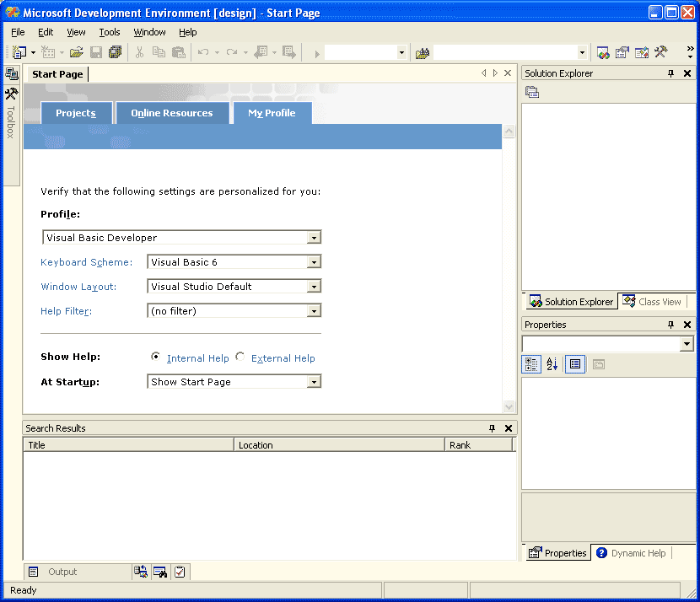Click the Help Filter link

66,311
